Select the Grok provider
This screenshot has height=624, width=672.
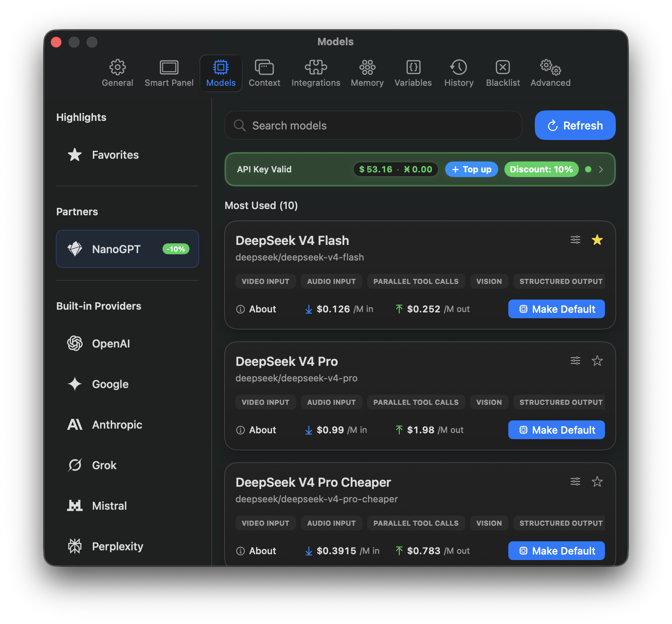point(127,465)
